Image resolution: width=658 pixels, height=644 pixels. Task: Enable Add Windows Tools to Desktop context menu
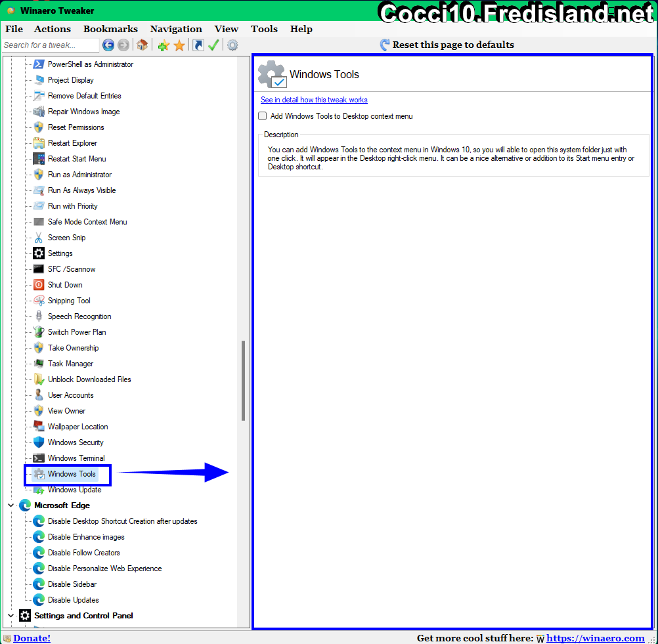coord(262,116)
